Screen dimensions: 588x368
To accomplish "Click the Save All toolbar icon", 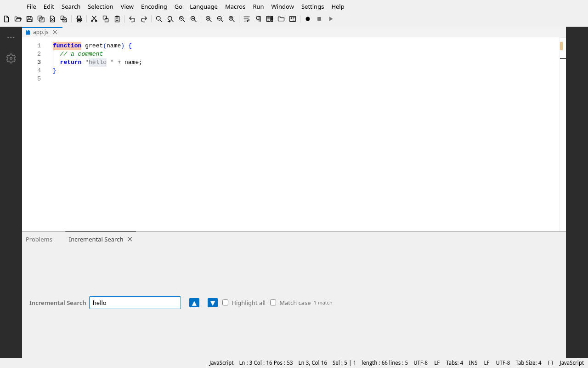I will tap(41, 19).
